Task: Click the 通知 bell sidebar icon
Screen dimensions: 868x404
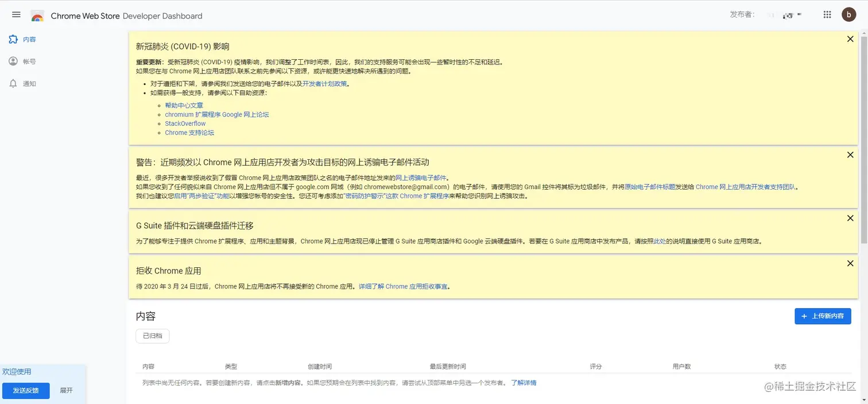Action: point(13,83)
